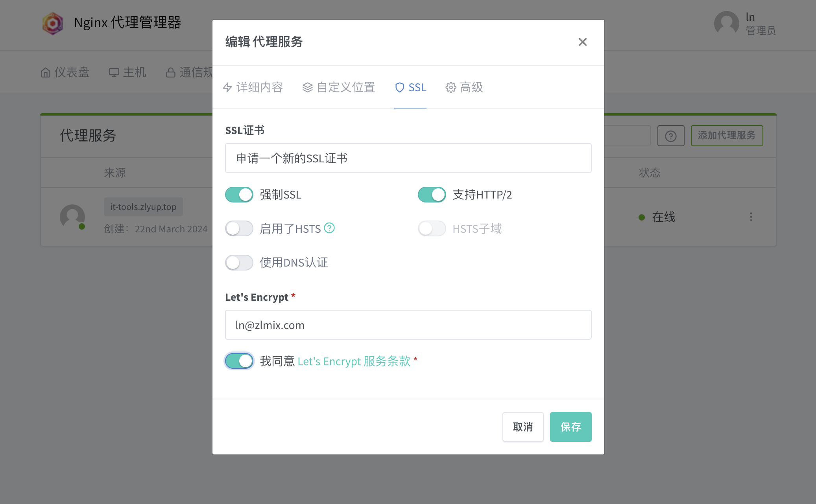Toggle the 强制SSL switch
The height and width of the screenshot is (504, 816).
pyautogui.click(x=239, y=195)
